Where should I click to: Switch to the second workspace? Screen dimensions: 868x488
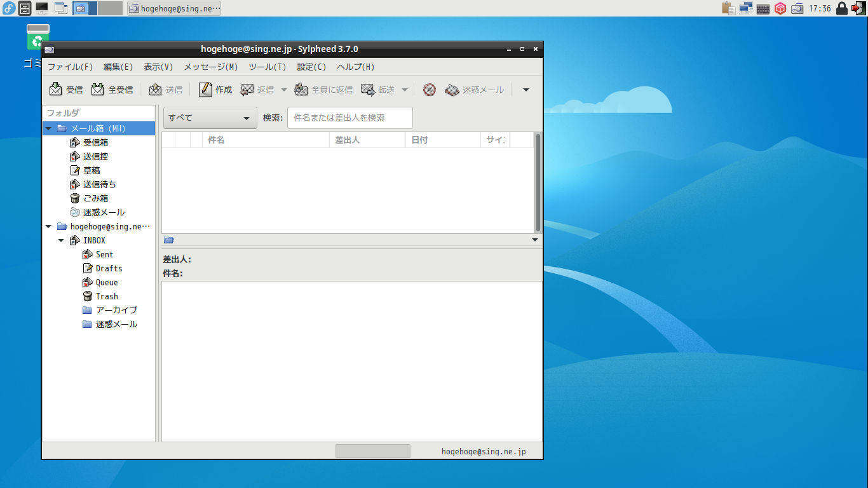111,8
